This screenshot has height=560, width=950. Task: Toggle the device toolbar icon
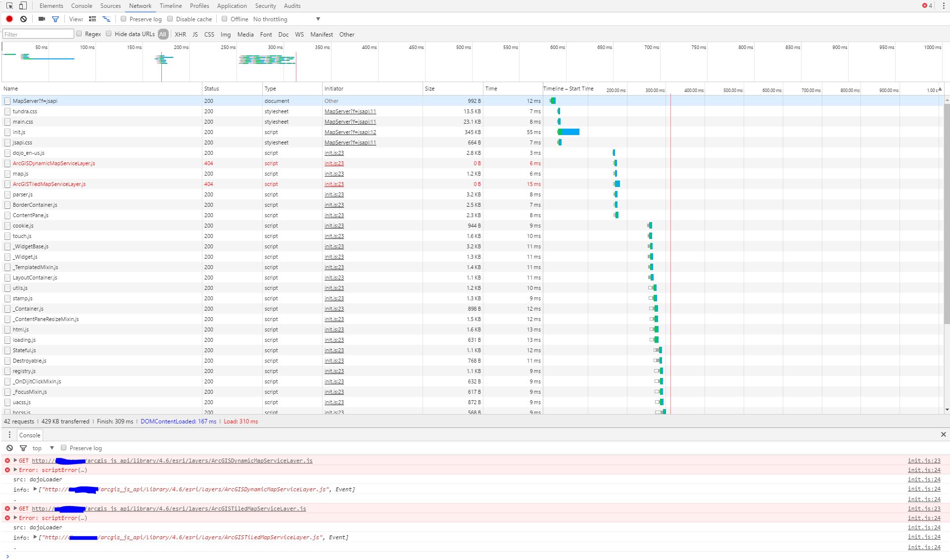point(23,6)
